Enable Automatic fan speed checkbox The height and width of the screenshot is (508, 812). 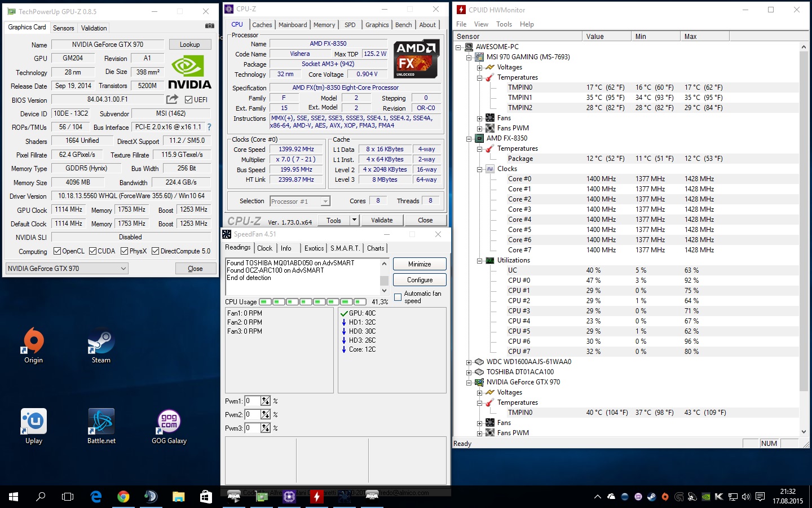398,297
